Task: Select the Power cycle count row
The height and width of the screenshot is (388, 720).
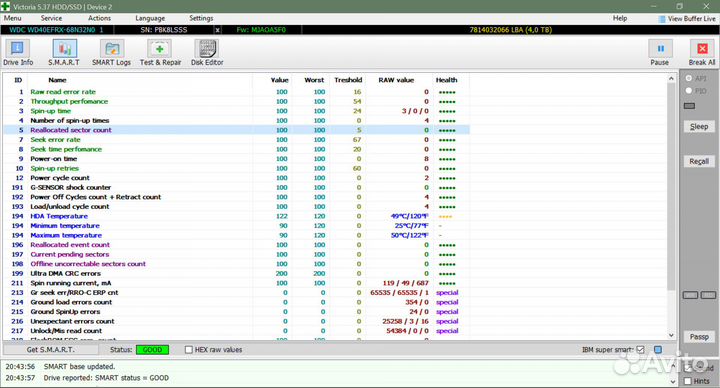Action: (x=236, y=178)
